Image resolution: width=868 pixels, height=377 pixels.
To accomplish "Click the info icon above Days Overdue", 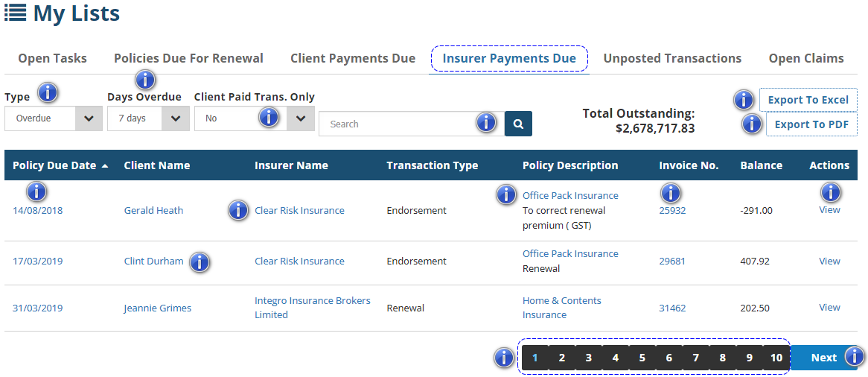I will 146,79.
